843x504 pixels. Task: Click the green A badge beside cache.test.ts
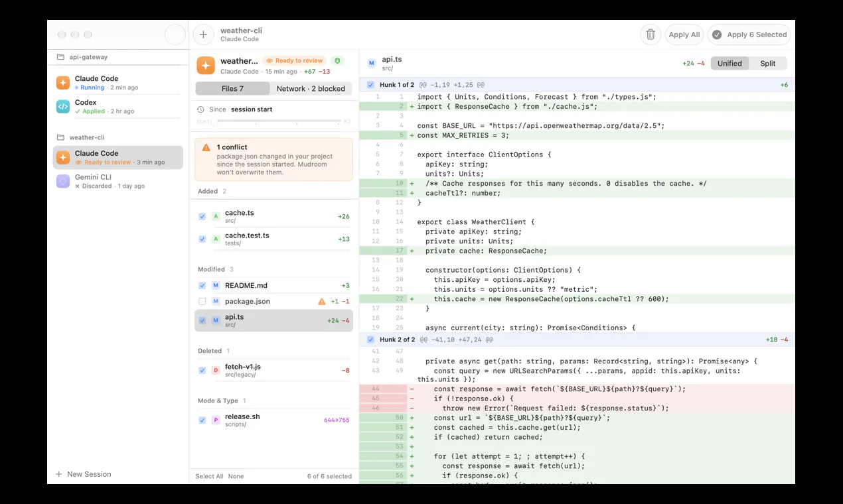pos(216,239)
